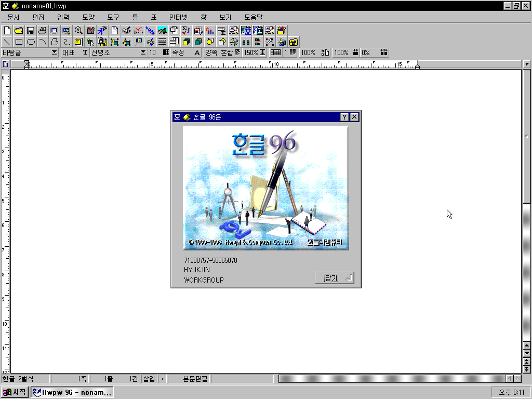Click the table calculation sigma icon
The width and height of the screenshot is (532, 399).
click(x=221, y=31)
